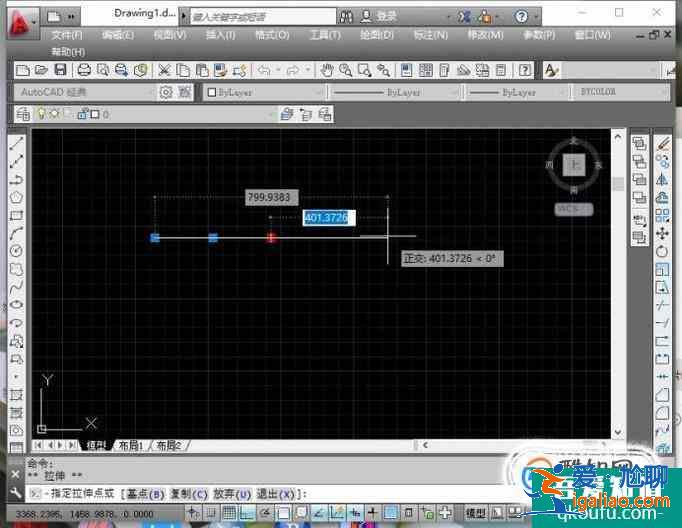Select the Move modify tool
Screen dimensions: 682x528
click(662, 234)
